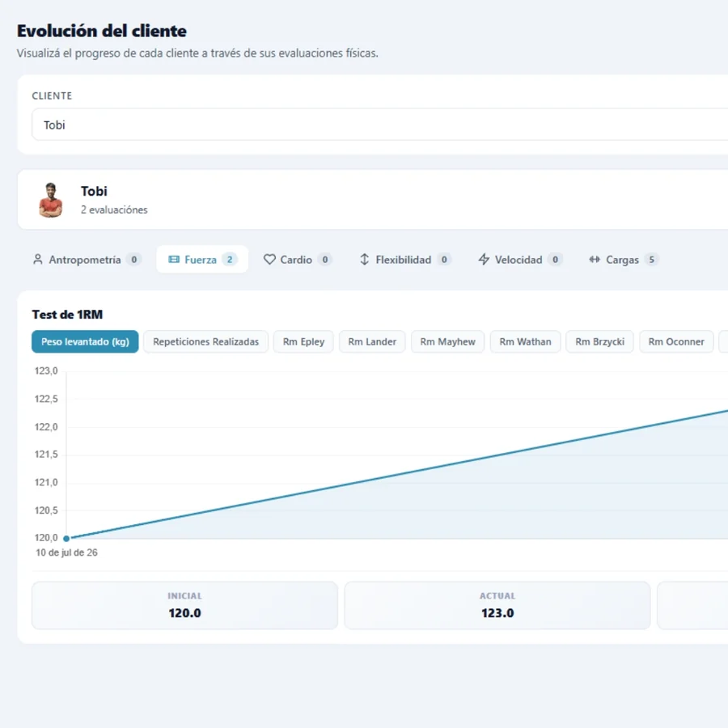Screen dimensions: 728x728
Task: Click the dumbbell icon beside Cargas
Action: (x=595, y=260)
